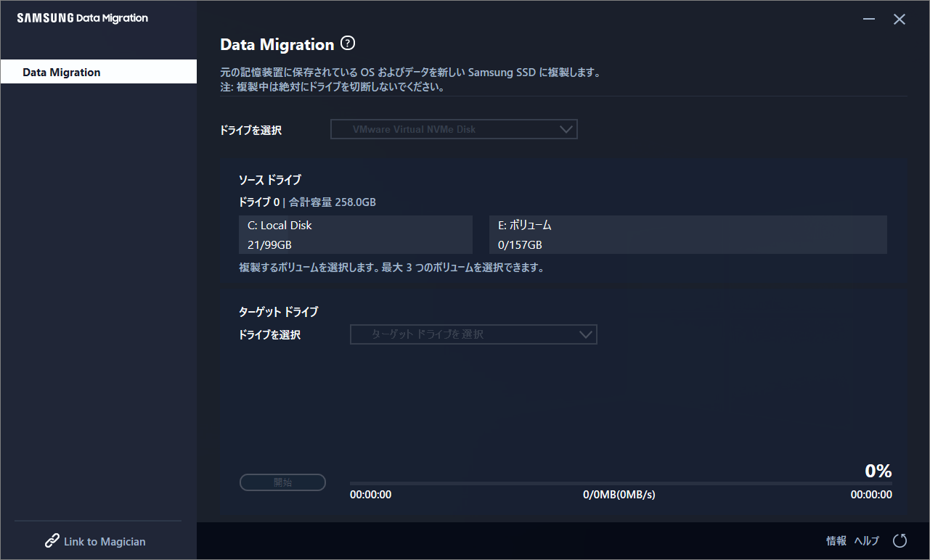Click the ソース ドライブ heading
Image resolution: width=930 pixels, height=560 pixels.
(x=270, y=180)
